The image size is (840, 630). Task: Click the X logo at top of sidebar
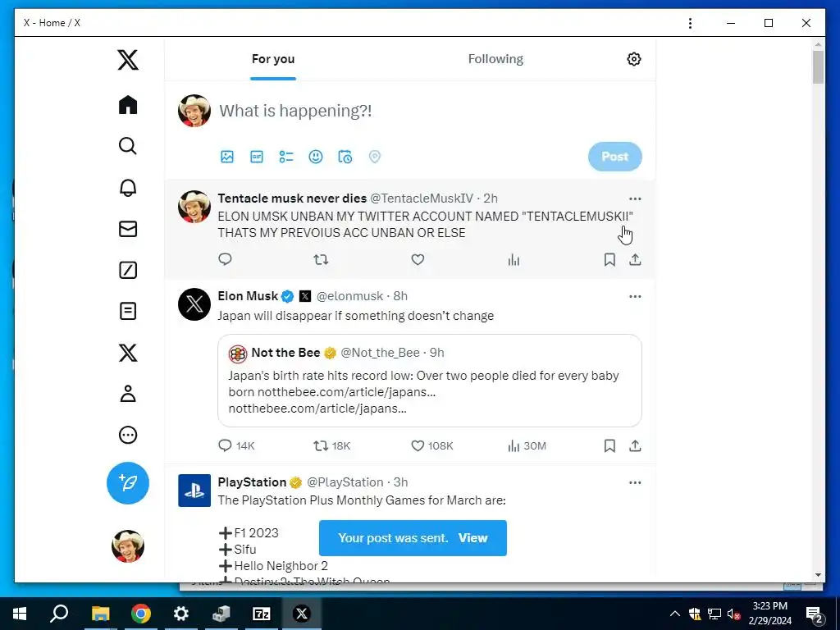[128, 60]
